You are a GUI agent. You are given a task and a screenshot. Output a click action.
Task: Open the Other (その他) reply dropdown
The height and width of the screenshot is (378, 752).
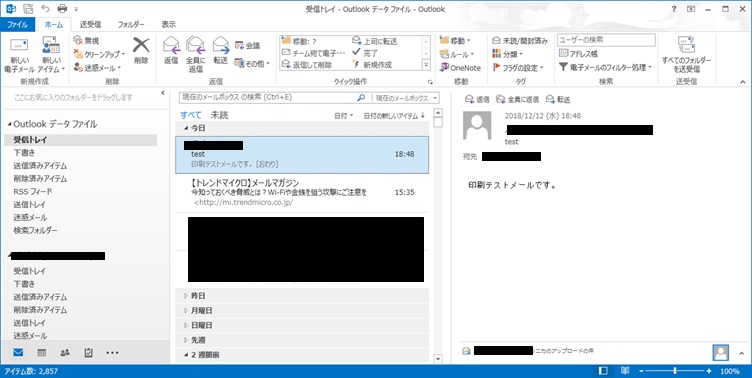[x=252, y=63]
